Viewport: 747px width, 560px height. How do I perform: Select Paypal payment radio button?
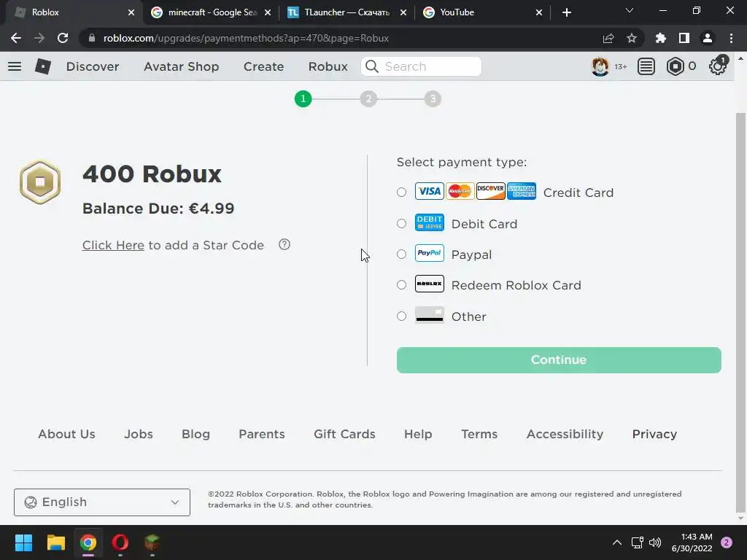click(x=402, y=254)
